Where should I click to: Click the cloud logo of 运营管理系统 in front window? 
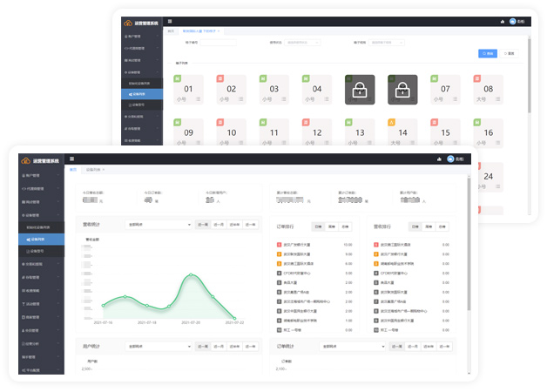pyautogui.click(x=26, y=160)
